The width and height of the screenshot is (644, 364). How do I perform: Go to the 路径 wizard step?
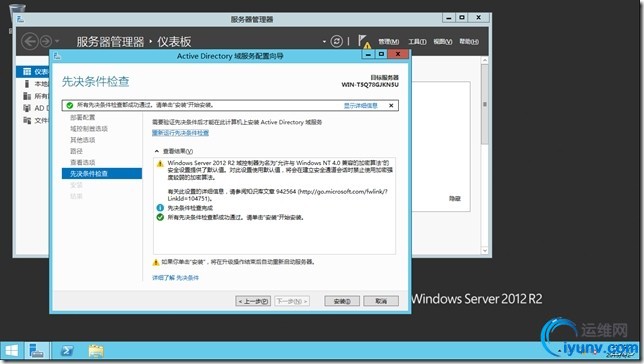(x=76, y=151)
